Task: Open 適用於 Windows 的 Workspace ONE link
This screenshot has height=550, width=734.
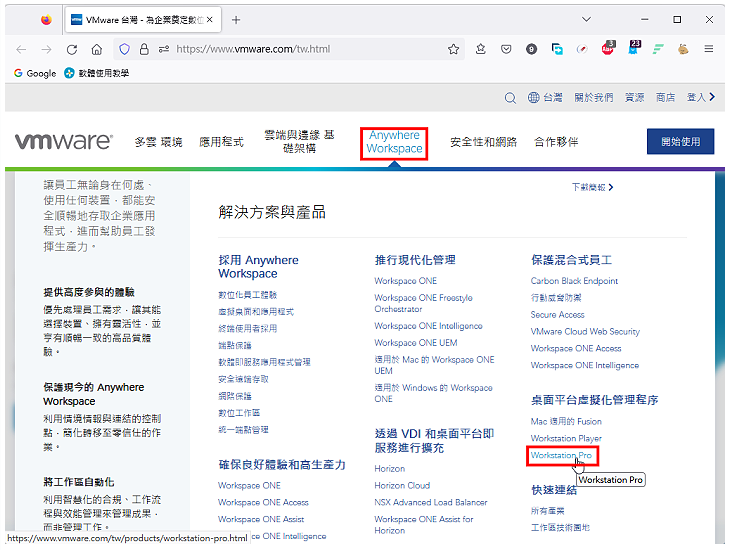Action: tap(433, 393)
